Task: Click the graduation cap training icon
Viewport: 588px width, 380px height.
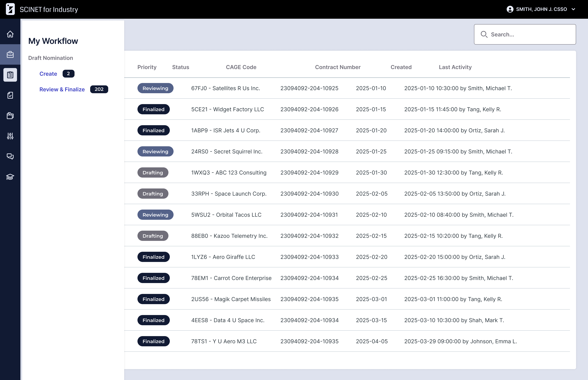Action: coord(10,177)
